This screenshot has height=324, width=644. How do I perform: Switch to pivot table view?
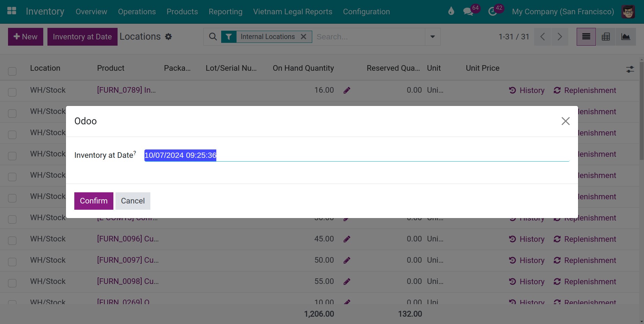(606, 37)
